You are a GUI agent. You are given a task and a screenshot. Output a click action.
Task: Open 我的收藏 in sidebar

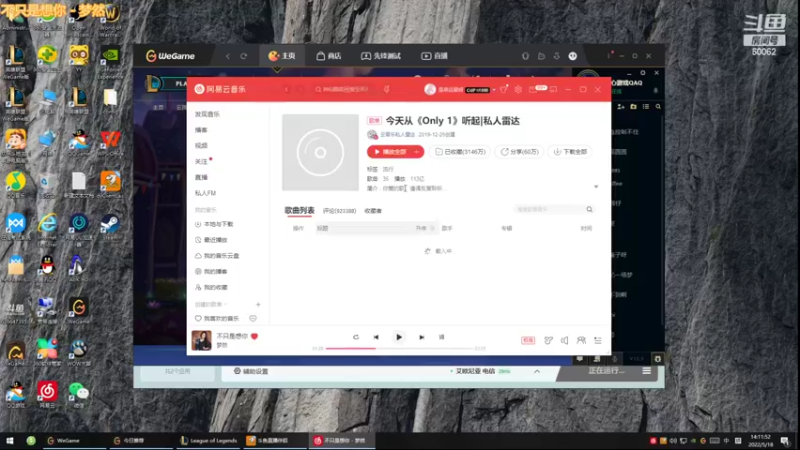(x=211, y=287)
